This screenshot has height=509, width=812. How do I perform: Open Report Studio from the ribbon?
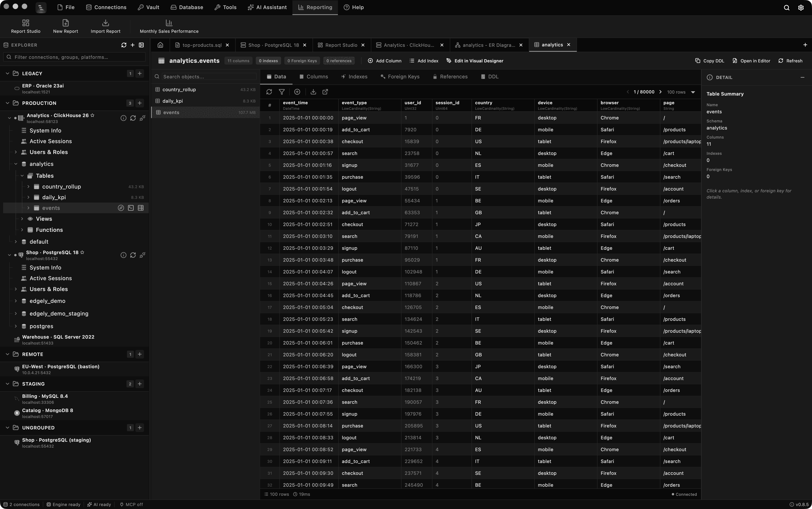(26, 26)
